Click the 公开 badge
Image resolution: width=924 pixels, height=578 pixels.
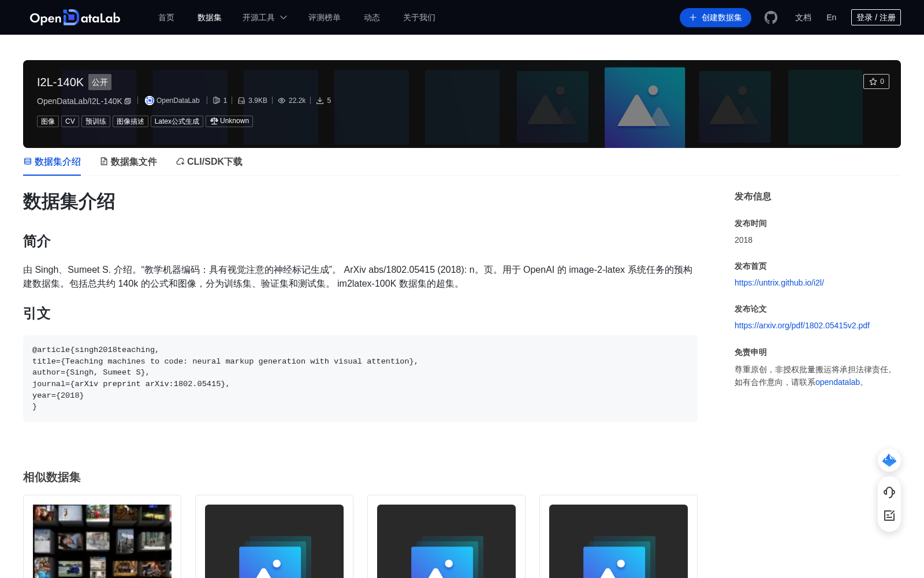click(100, 82)
